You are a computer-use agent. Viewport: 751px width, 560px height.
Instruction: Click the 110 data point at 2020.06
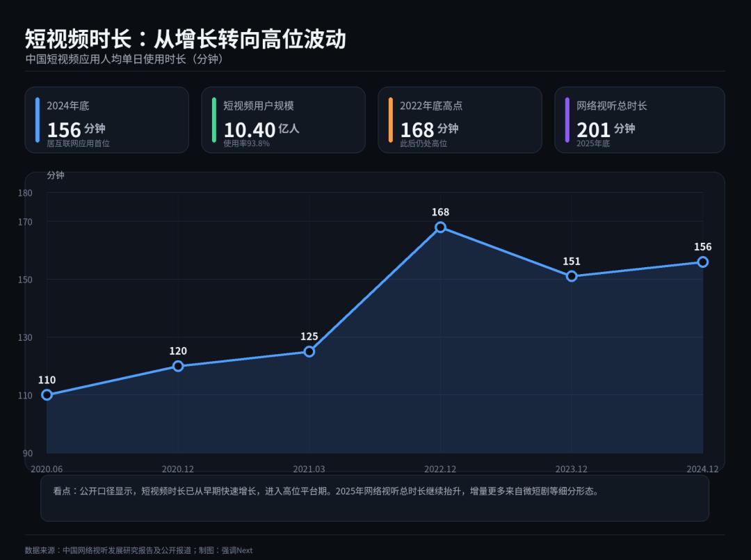click(47, 394)
